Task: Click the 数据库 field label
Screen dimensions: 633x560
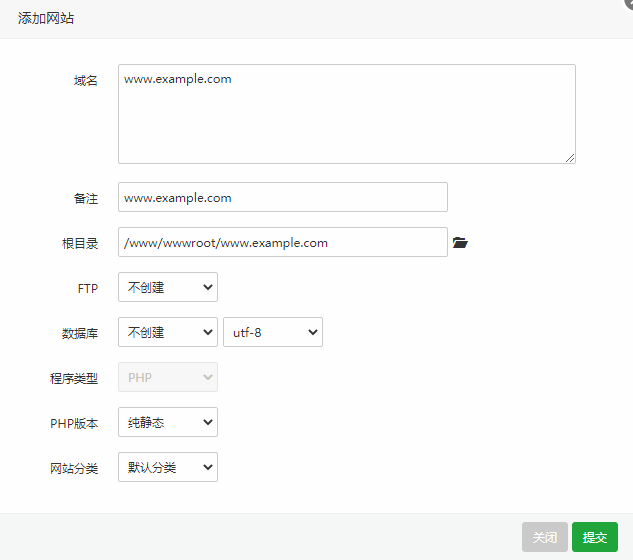Action: (80, 333)
